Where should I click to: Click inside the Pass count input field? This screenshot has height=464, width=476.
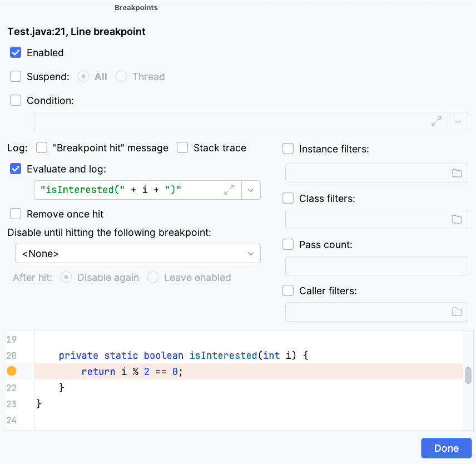pos(376,266)
